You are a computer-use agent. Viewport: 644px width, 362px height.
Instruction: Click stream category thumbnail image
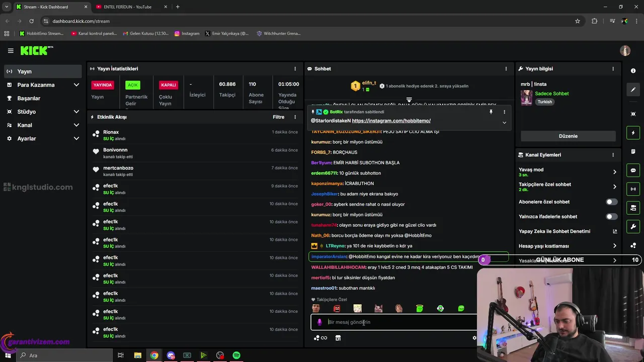coord(526,98)
